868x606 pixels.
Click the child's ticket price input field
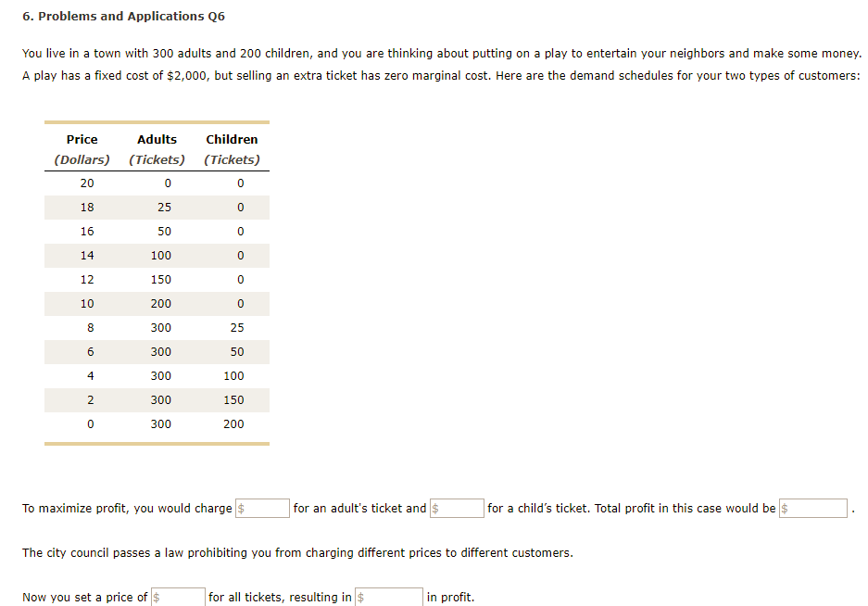point(457,508)
